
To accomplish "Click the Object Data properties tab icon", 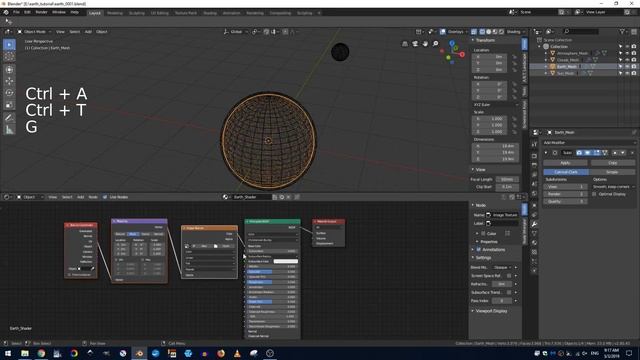I will click(x=534, y=233).
